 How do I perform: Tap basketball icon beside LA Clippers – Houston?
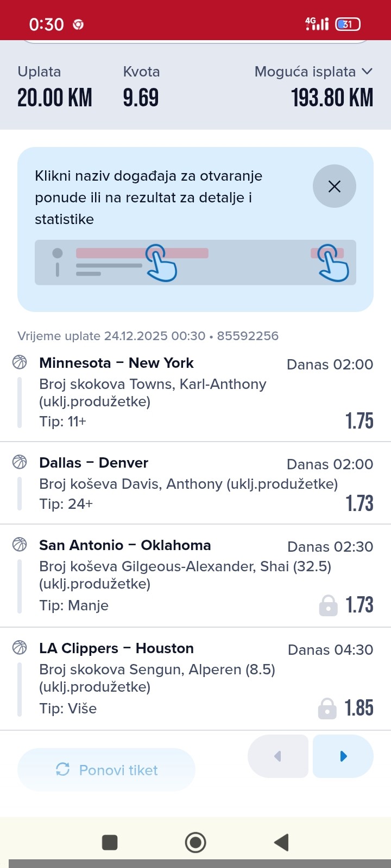20,647
